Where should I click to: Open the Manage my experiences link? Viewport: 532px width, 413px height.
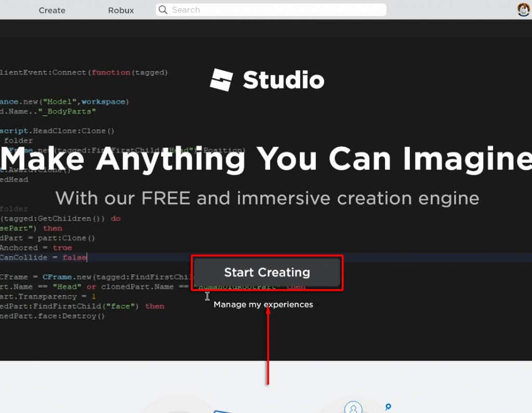263,304
